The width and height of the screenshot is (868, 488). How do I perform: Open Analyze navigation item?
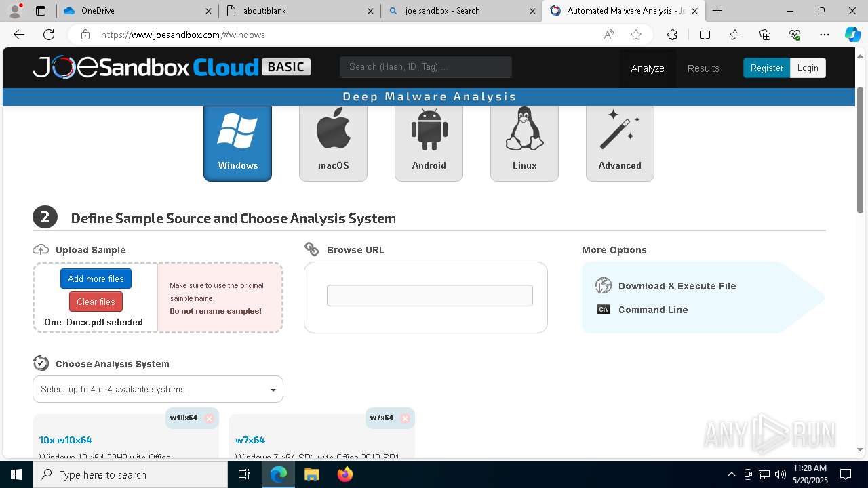(x=648, y=68)
